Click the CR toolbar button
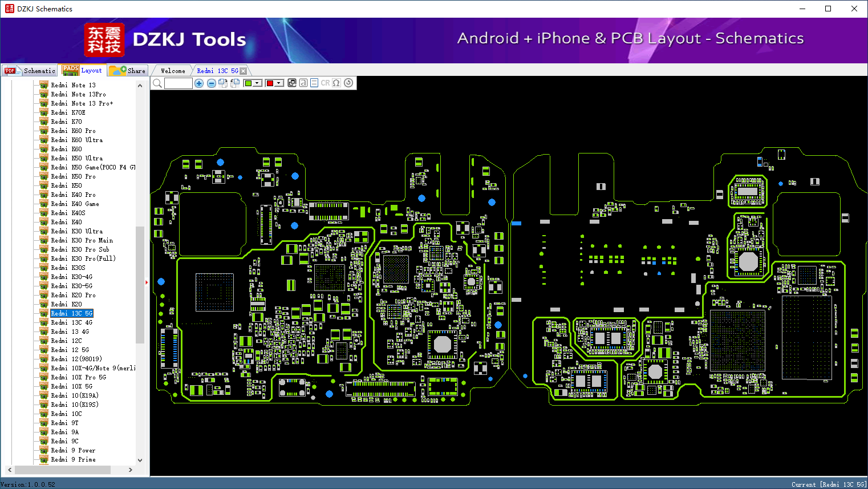The height and width of the screenshot is (489, 868). click(x=325, y=83)
